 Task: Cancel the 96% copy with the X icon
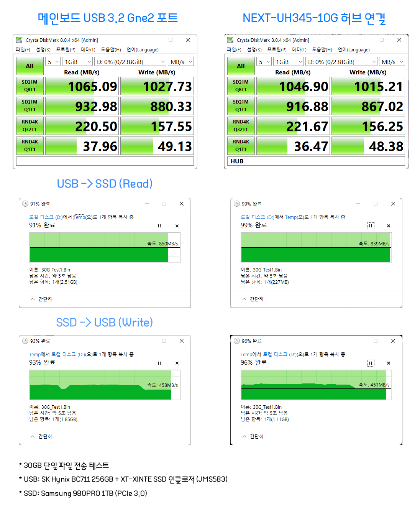point(389,363)
